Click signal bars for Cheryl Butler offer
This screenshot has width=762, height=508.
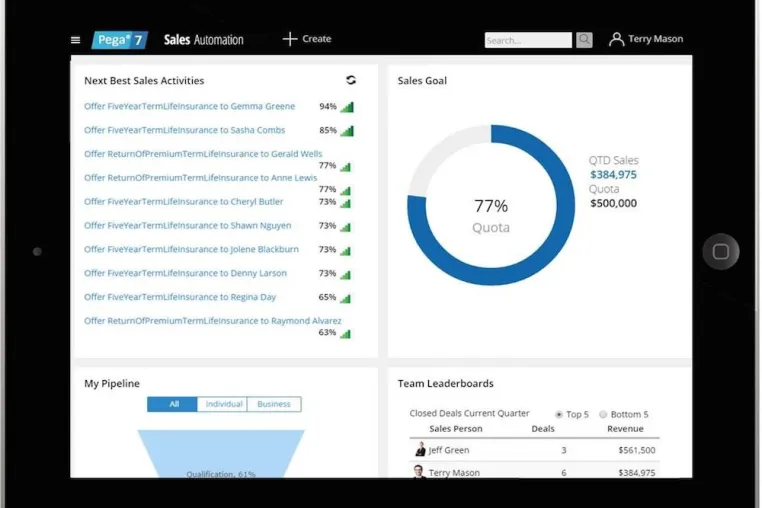tap(346, 203)
